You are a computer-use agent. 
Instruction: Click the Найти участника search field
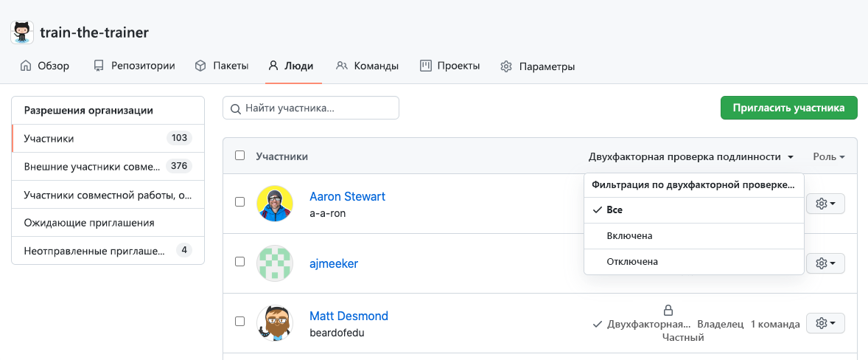[310, 108]
